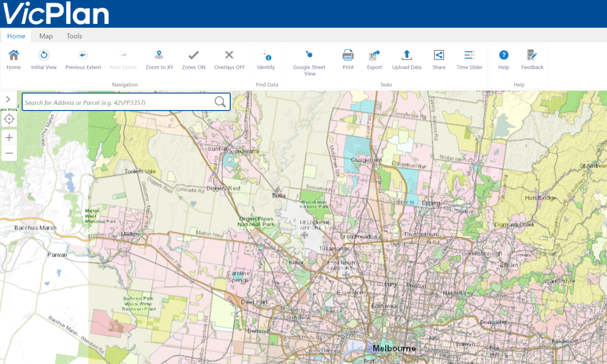607x364 pixels.
Task: Toggle Zones ON checkmark
Action: [193, 55]
